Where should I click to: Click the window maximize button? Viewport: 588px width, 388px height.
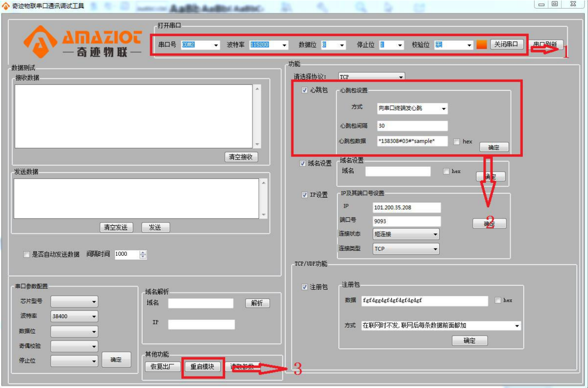(555, 4)
